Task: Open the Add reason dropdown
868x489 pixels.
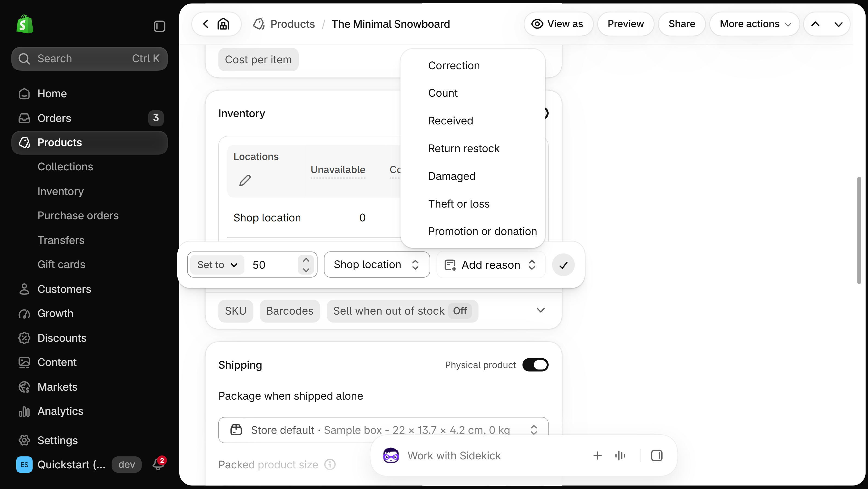Action: (x=490, y=265)
